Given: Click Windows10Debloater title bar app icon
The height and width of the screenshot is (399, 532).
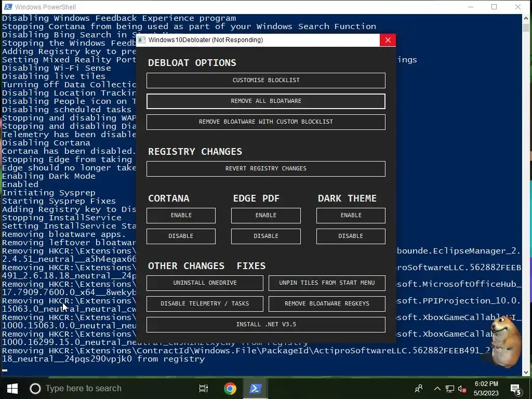Looking at the screenshot, I should pos(141,40).
